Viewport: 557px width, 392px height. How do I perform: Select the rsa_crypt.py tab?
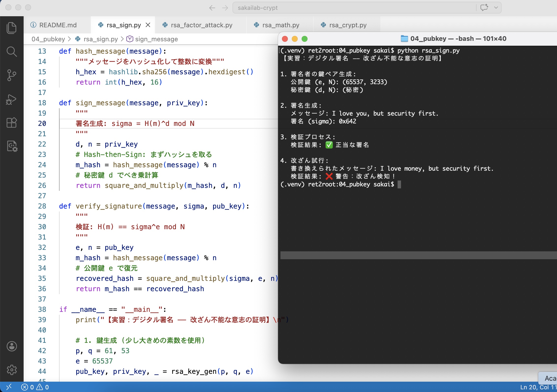click(347, 25)
